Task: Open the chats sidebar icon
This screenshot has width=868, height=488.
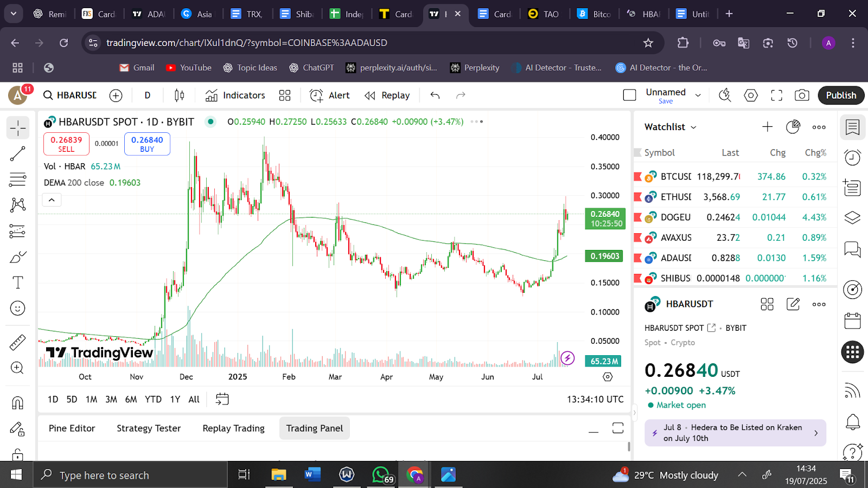Action: [853, 249]
